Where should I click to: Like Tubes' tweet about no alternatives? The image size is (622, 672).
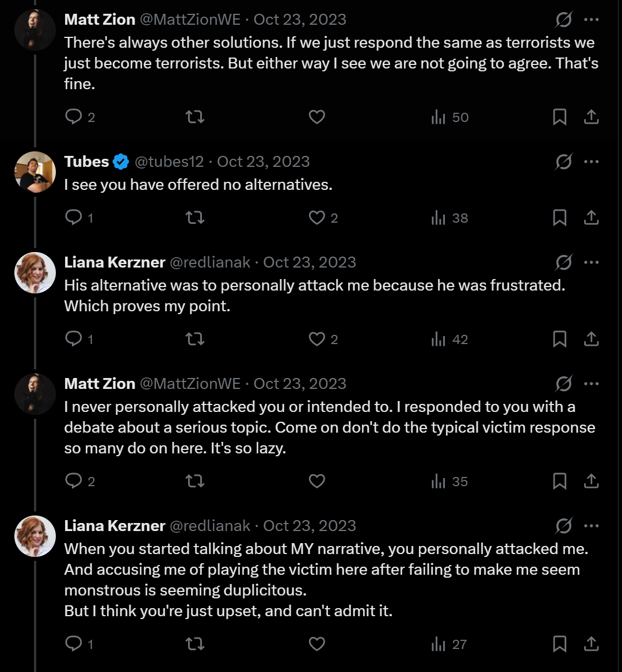click(317, 217)
